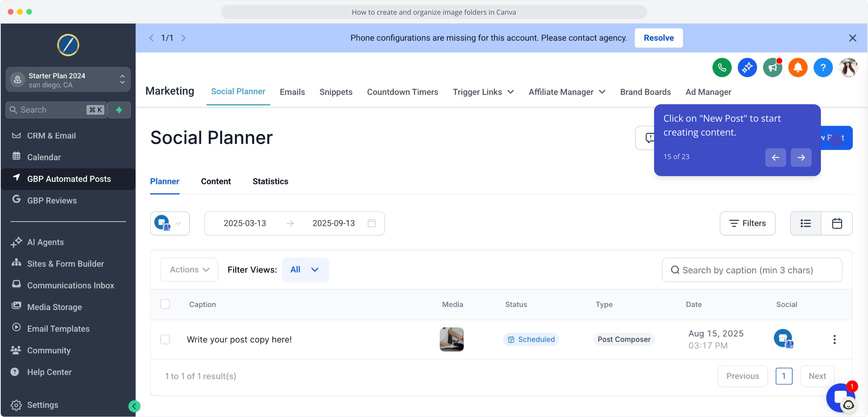This screenshot has width=868, height=417.
Task: Open the megaphone announcements icon
Action: 773,68
